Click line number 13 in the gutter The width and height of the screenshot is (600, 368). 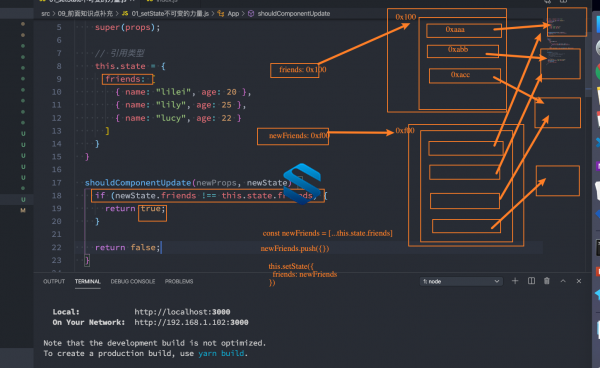point(56,131)
